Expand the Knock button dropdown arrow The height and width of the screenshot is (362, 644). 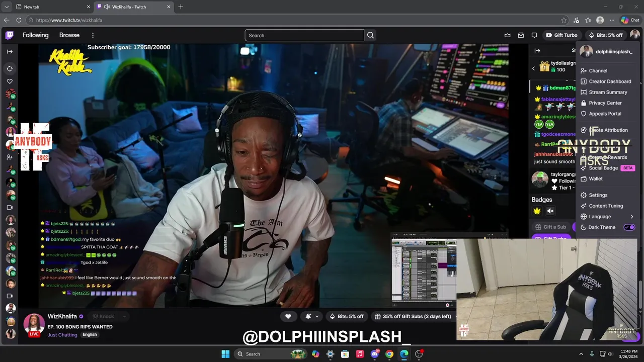[x=124, y=316]
